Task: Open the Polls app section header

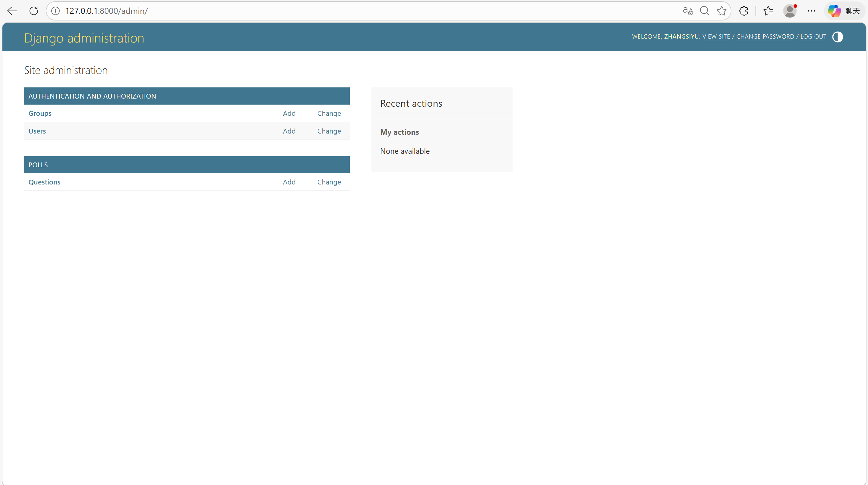Action: 38,165
